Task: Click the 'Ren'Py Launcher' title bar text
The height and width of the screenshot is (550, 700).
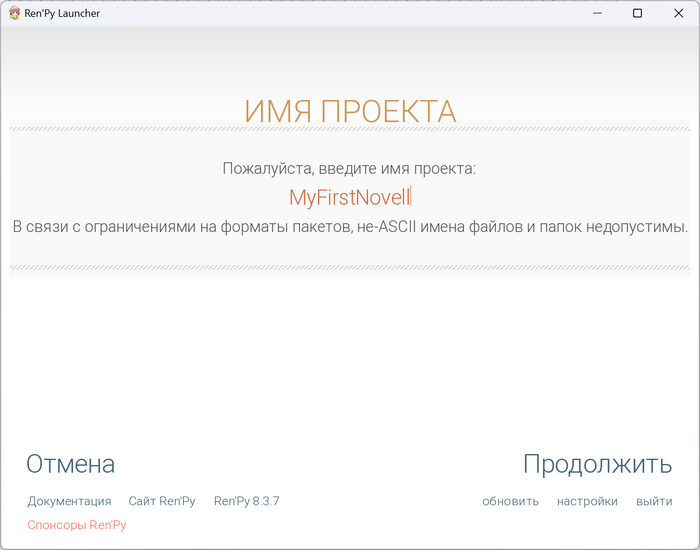Action: [x=61, y=13]
